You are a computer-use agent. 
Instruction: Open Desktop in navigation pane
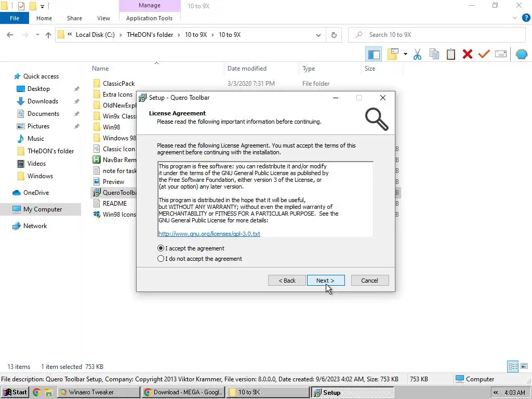point(38,88)
